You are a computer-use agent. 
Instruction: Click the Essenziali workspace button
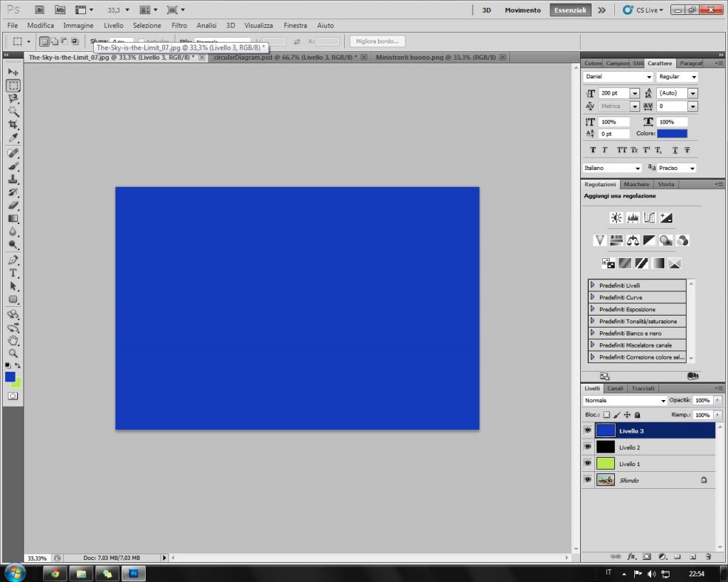pos(569,11)
